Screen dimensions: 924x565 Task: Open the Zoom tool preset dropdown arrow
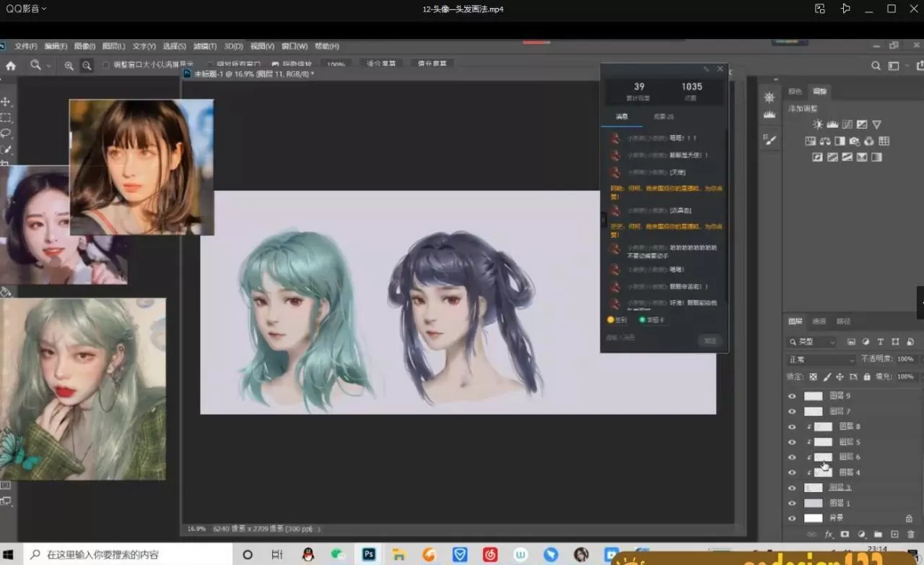pyautogui.click(x=48, y=66)
